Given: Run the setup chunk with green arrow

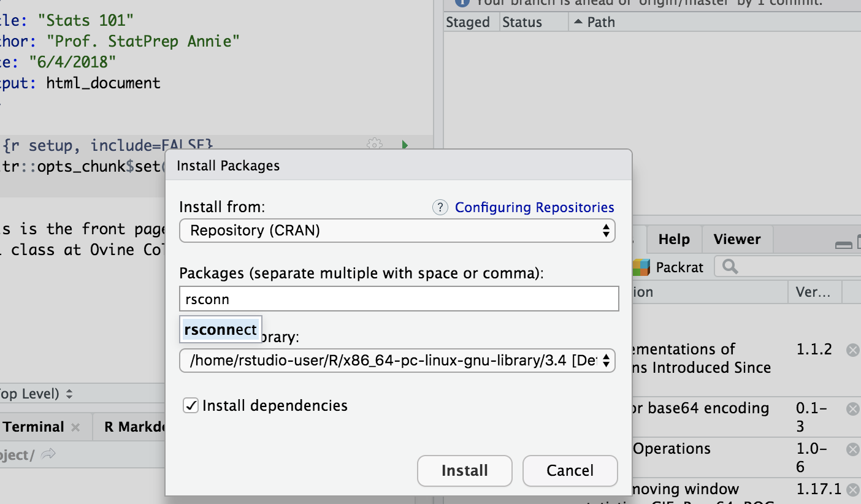Looking at the screenshot, I should point(405,145).
